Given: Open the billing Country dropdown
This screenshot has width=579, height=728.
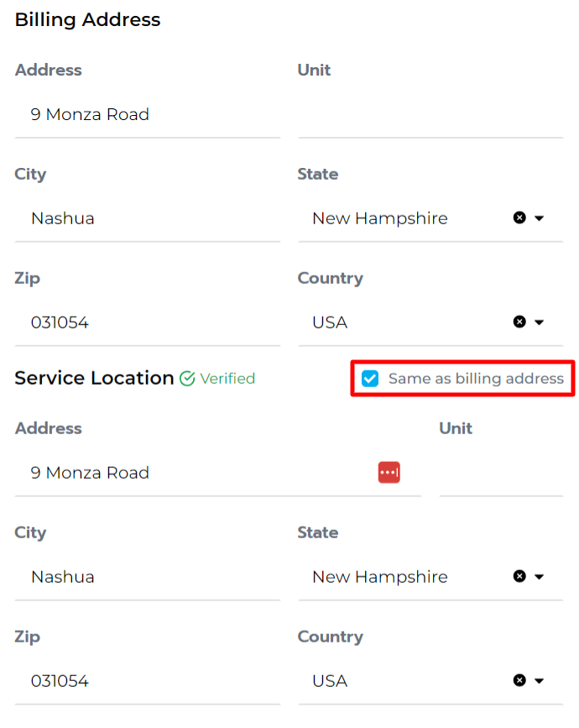Looking at the screenshot, I should (540, 322).
